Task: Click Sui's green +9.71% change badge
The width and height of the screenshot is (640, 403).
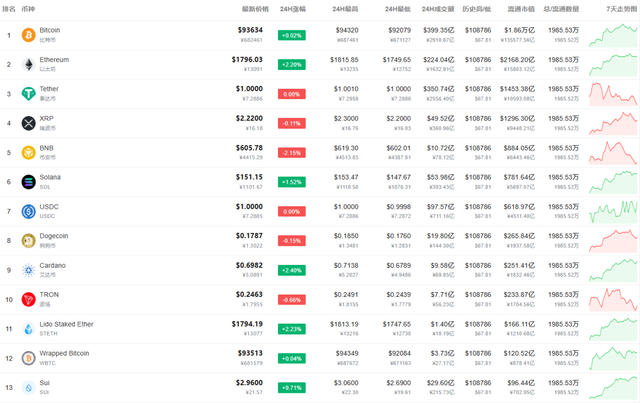Action: (x=292, y=388)
